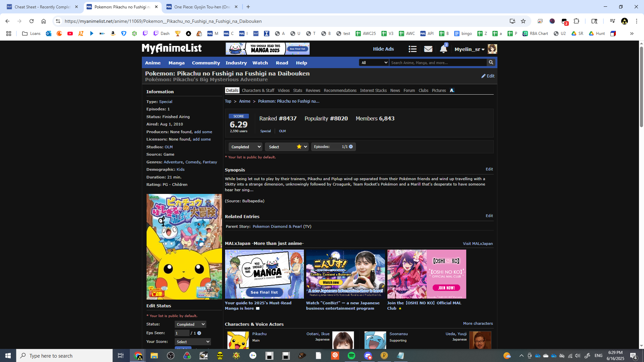Open the user profile avatar picture
Image resolution: width=644 pixels, height=362 pixels.
[492, 49]
